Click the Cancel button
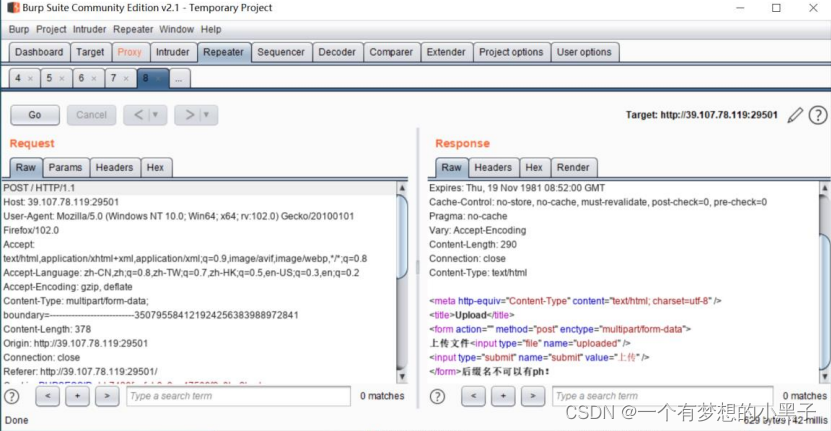 pos(91,115)
